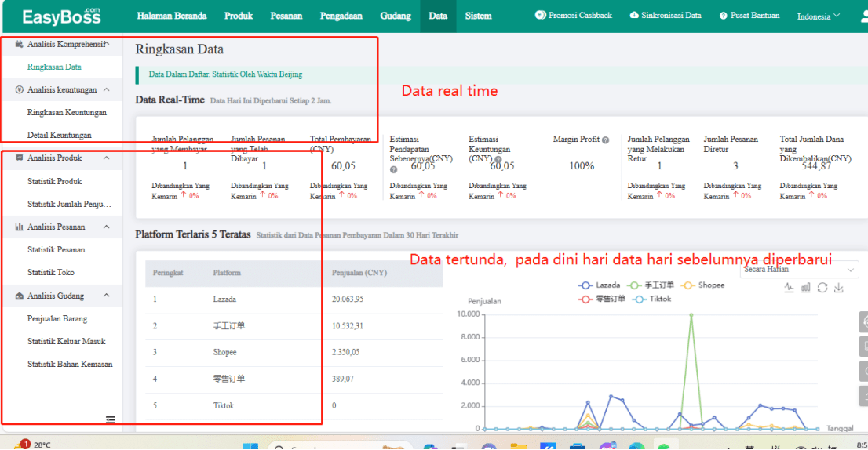Collapse the Analisis Pesanan group
The width and height of the screenshot is (868, 450).
[107, 227]
